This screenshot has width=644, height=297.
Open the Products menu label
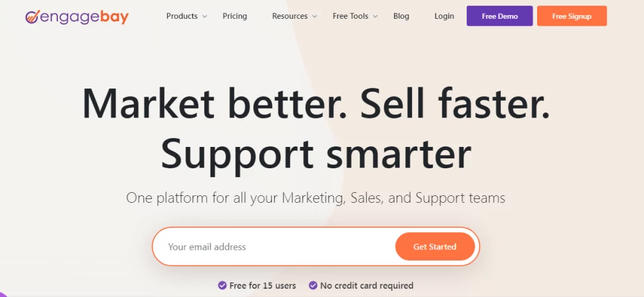[x=182, y=16]
